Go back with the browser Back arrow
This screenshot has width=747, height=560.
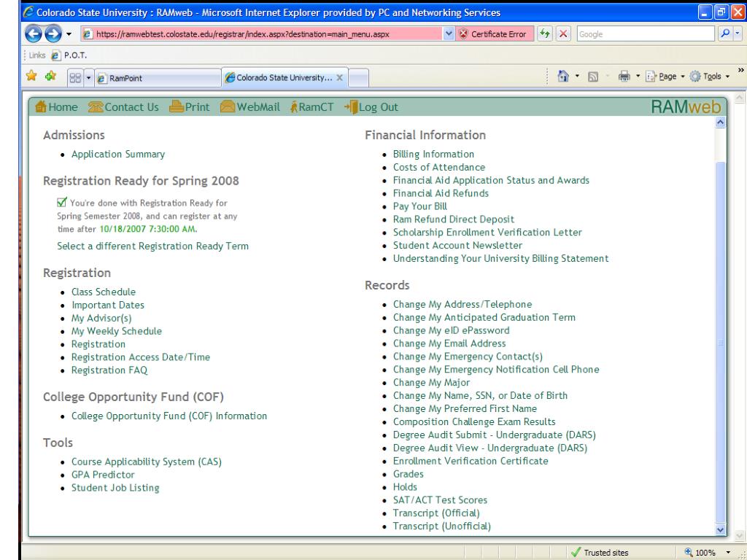click(34, 34)
